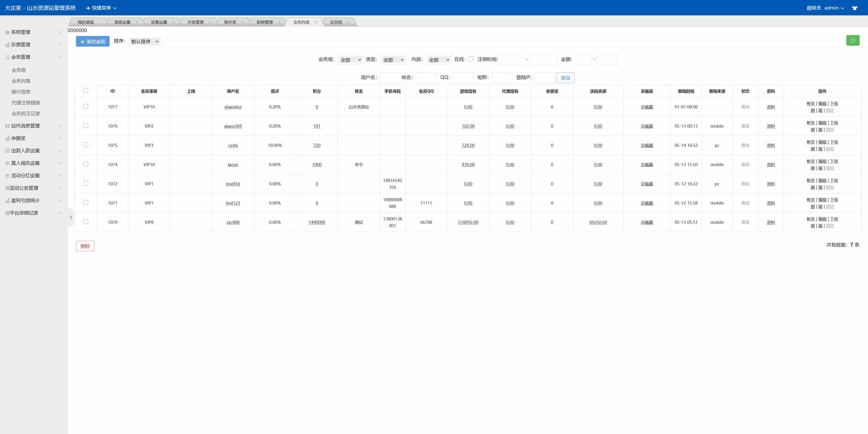Open the 快捷菜单 menu
The height and width of the screenshot is (434, 868).
[101, 8]
